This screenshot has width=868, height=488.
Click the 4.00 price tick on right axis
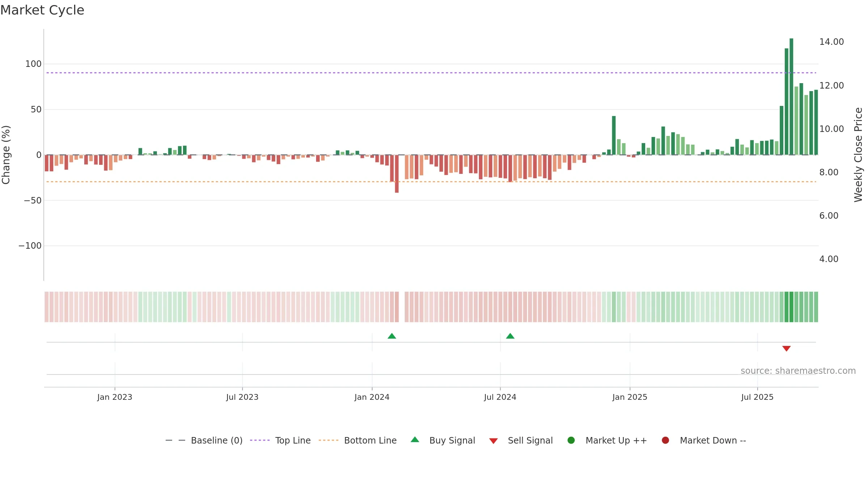[x=829, y=259]
